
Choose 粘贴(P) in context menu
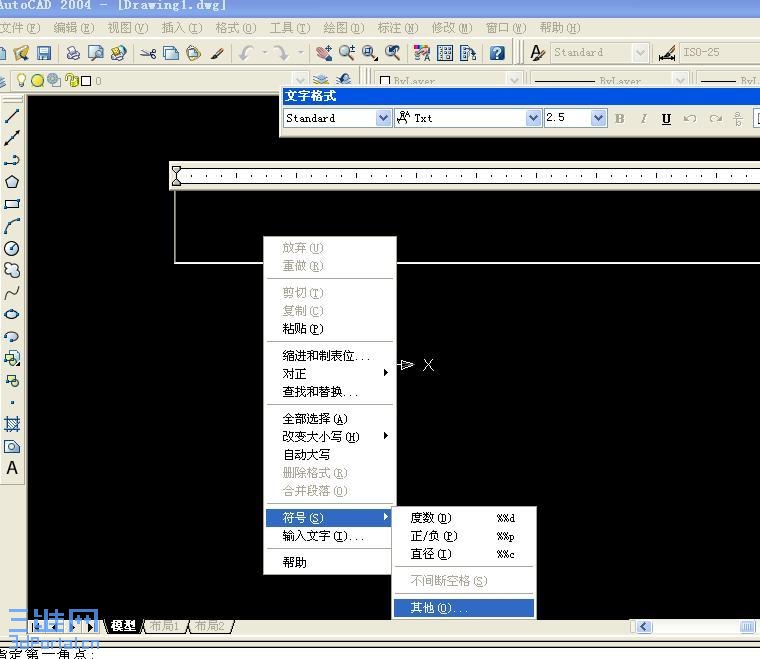pos(330,329)
